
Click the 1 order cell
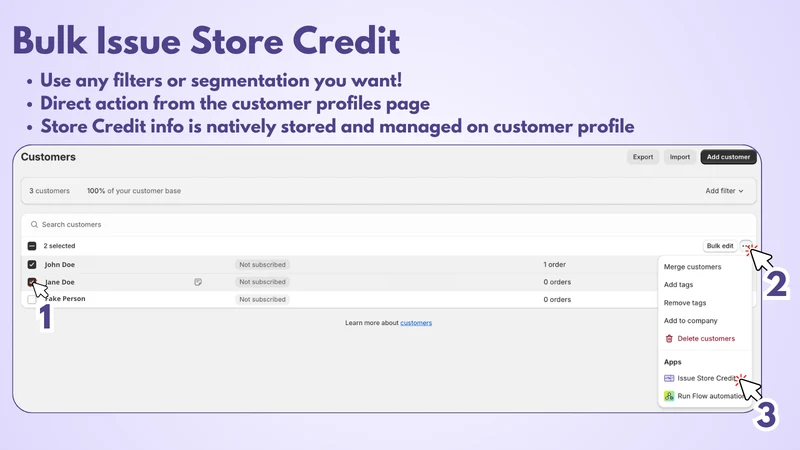[554, 265]
